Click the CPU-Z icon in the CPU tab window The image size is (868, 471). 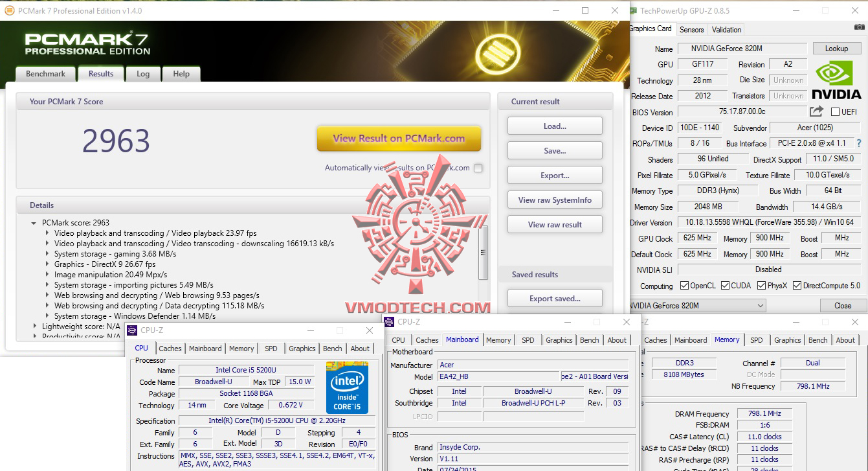(132, 330)
